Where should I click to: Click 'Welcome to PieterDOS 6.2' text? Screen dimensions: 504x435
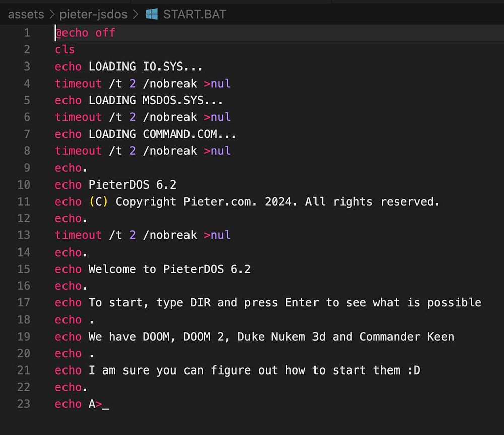click(x=170, y=269)
